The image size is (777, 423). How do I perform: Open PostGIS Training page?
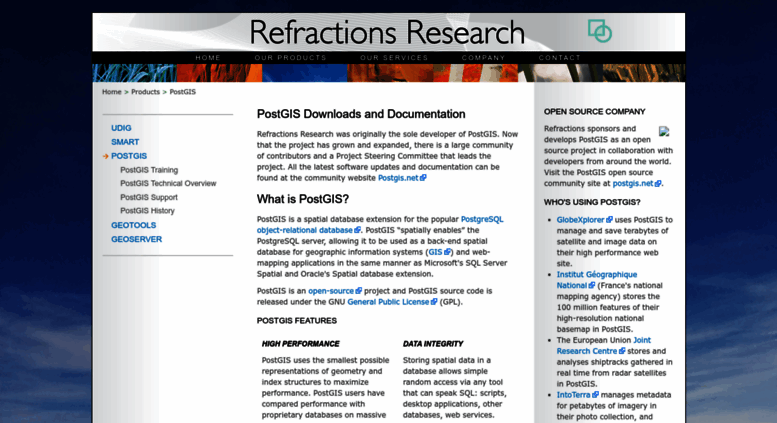point(149,169)
